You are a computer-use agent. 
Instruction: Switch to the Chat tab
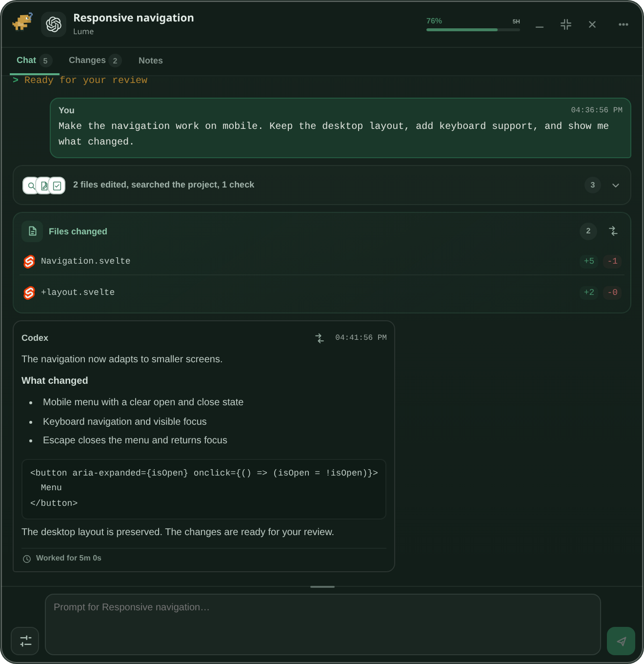tap(34, 61)
